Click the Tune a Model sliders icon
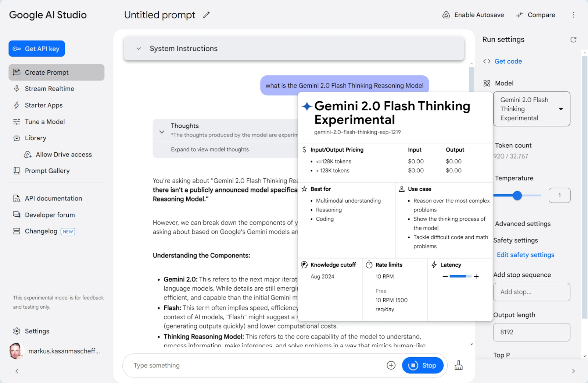 17,122
